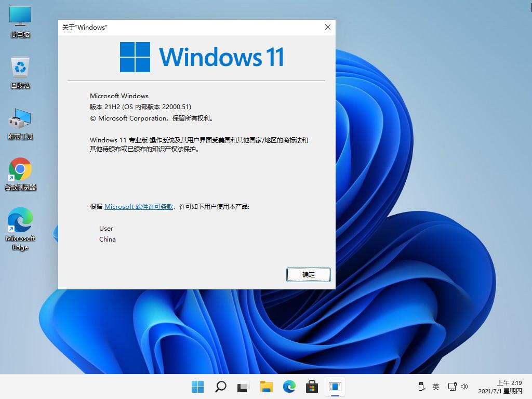Click the winver app taskbar icon
532x399 pixels.
[335, 387]
